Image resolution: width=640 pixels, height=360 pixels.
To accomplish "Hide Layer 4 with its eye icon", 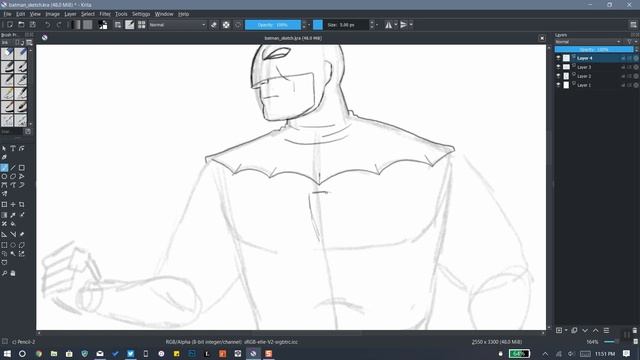I will [x=558, y=58].
